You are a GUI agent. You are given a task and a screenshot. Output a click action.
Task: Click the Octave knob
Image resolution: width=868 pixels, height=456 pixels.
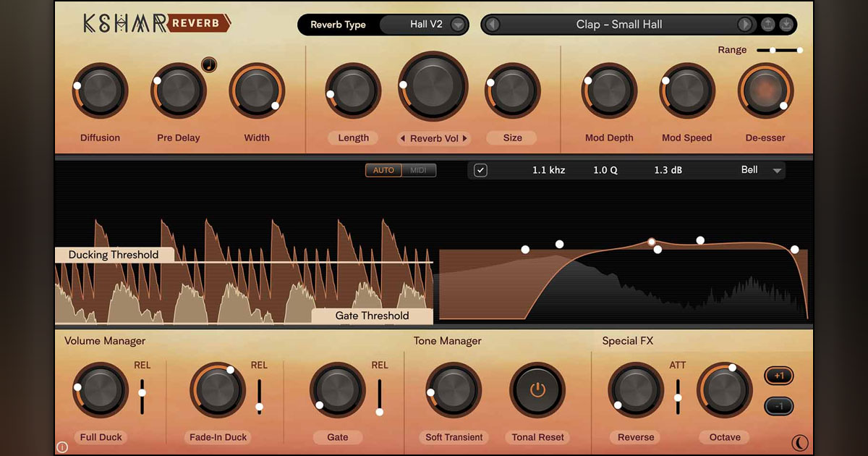725,390
